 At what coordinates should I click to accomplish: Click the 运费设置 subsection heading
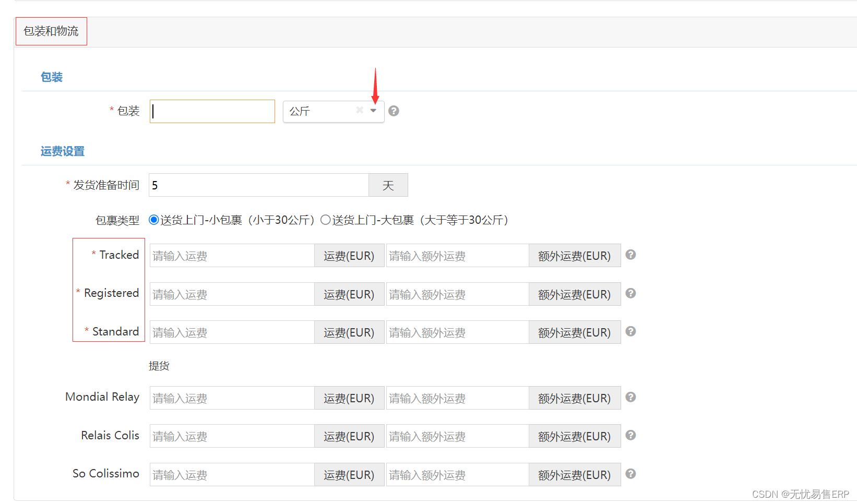tap(63, 151)
